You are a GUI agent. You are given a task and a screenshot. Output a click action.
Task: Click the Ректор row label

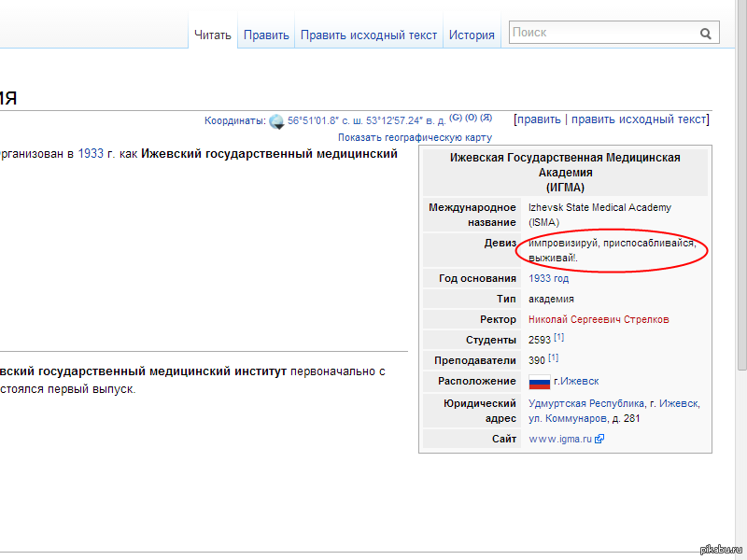[498, 319]
